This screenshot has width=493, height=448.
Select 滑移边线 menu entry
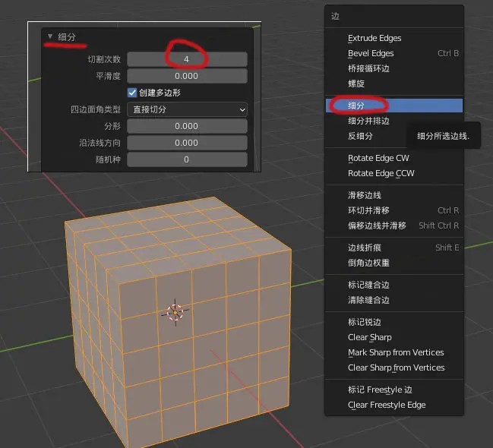pyautogui.click(x=394, y=195)
